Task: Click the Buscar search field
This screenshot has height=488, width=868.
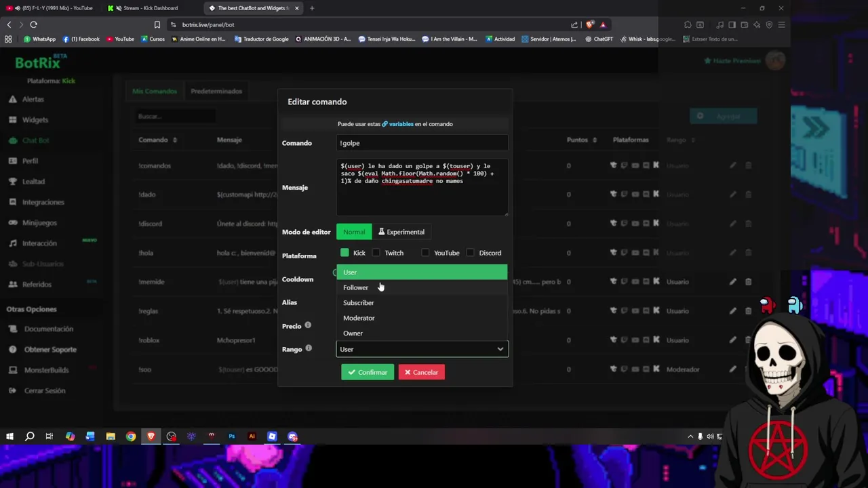Action: point(175,117)
